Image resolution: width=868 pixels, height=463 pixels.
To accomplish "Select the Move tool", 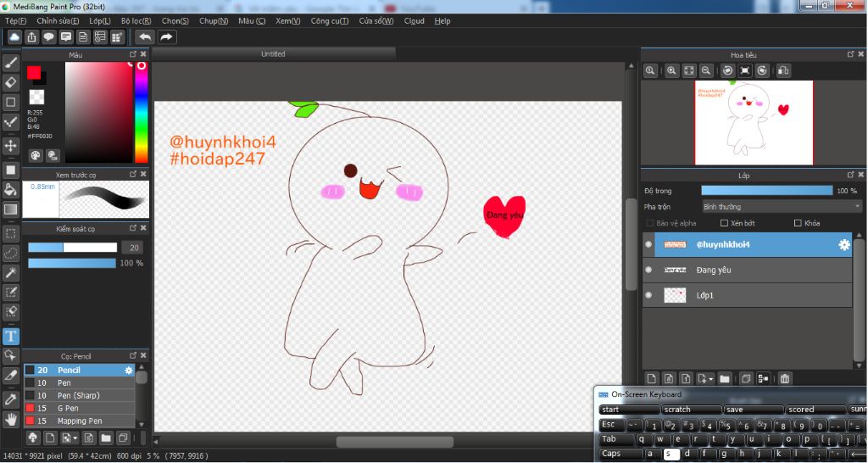I will 11,146.
